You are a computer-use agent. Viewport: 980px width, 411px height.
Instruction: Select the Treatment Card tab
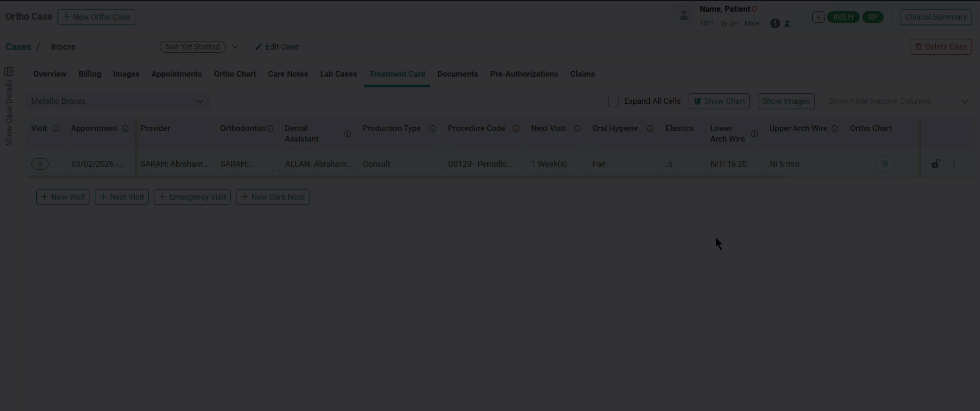(x=397, y=74)
